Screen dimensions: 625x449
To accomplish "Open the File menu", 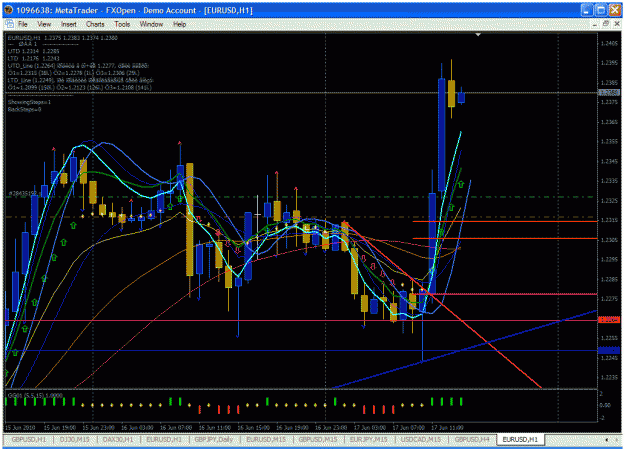I will 23,24.
